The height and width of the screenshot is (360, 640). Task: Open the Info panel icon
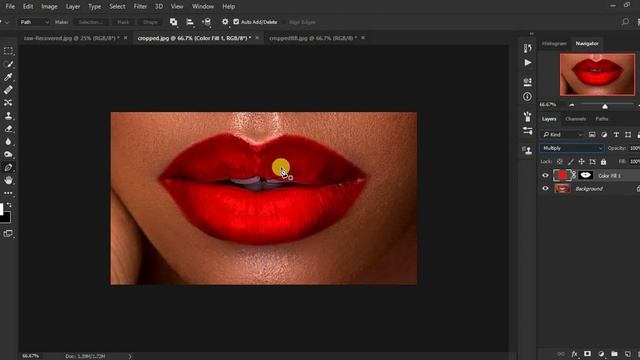click(x=527, y=97)
